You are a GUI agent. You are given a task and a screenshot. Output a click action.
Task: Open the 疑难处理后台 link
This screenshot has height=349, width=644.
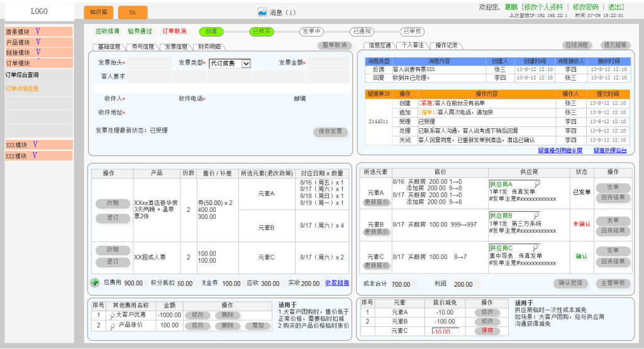pos(609,151)
